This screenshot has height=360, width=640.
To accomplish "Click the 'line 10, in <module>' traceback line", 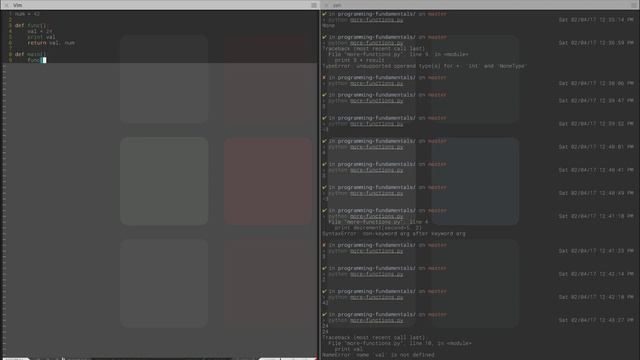I will [400, 343].
